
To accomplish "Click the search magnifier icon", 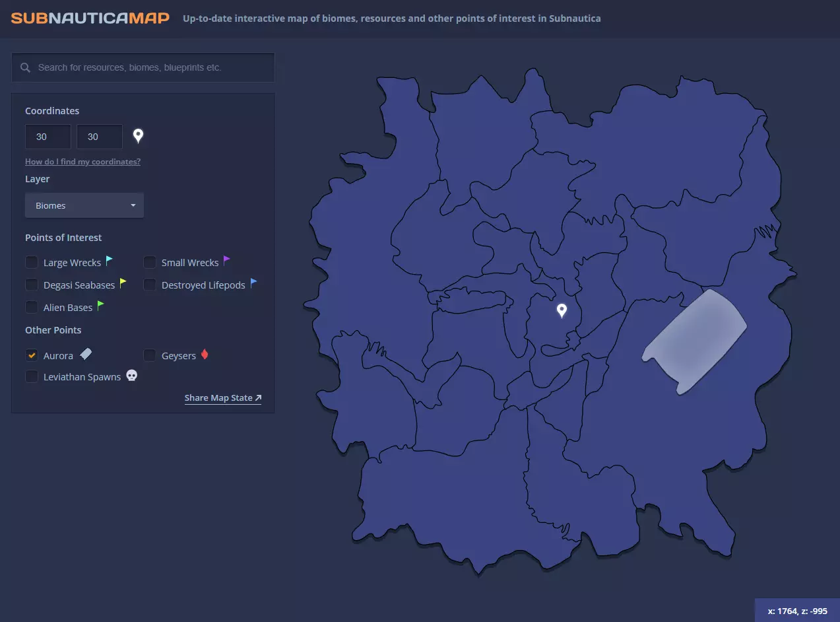I will (26, 67).
